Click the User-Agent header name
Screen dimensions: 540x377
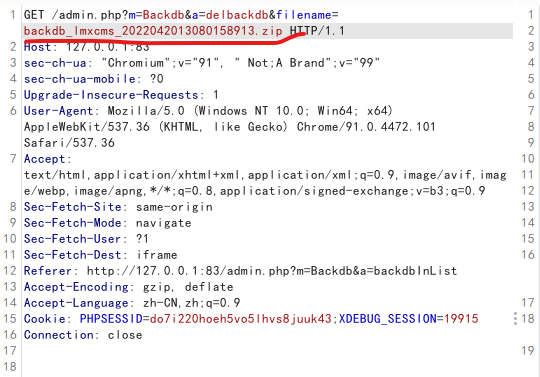(59, 111)
